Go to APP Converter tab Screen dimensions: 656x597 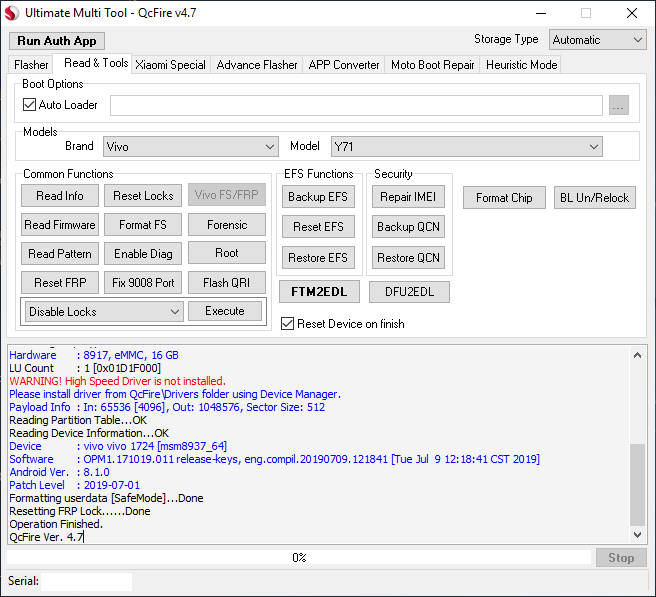343,65
